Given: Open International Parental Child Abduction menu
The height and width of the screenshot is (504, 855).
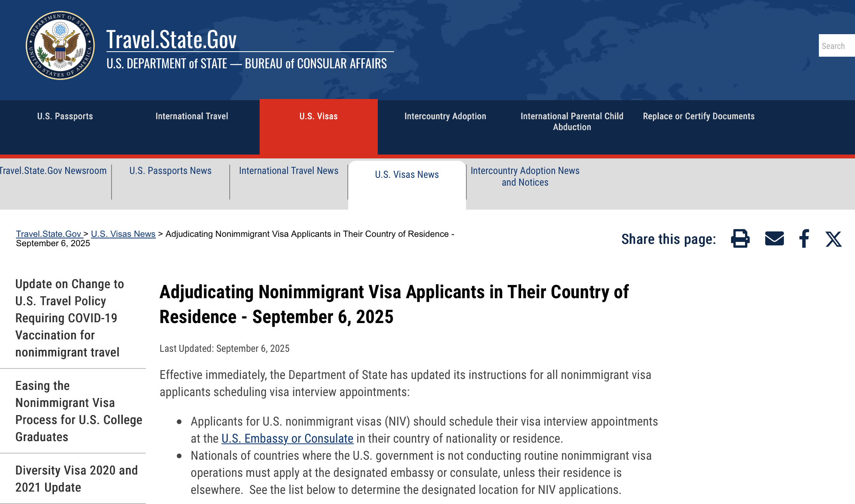Looking at the screenshot, I should (x=572, y=122).
